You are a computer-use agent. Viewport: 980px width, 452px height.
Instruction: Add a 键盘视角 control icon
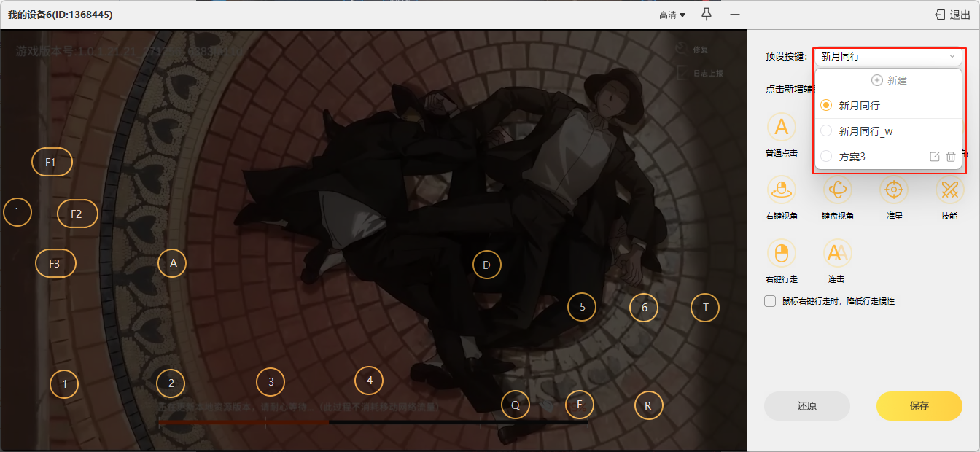(x=837, y=190)
